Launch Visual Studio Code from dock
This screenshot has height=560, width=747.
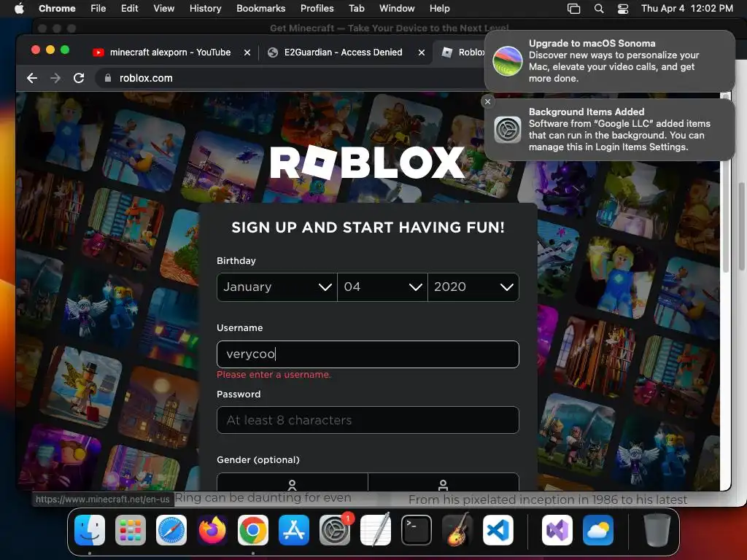[x=498, y=530]
